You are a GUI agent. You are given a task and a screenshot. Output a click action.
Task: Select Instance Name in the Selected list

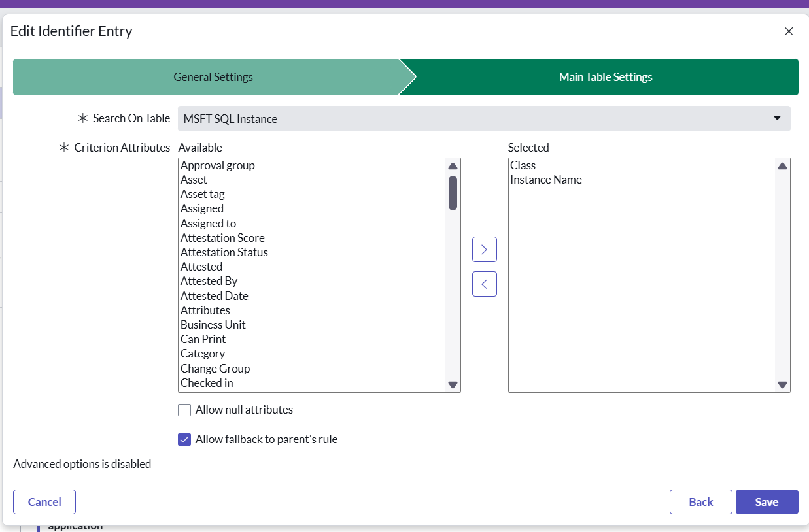[545, 179]
